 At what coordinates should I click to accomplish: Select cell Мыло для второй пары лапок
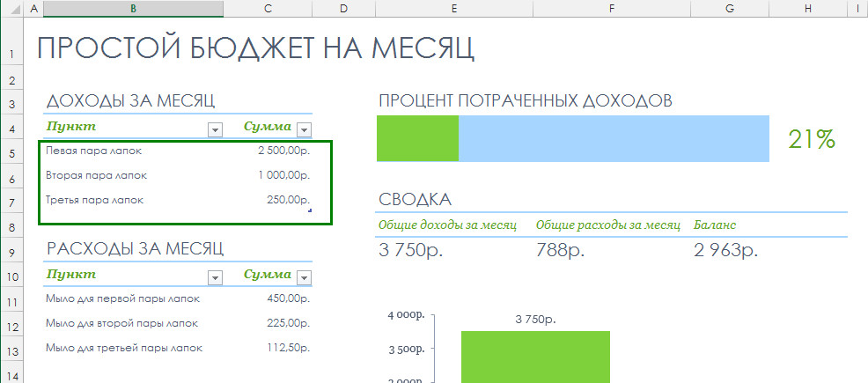click(134, 323)
